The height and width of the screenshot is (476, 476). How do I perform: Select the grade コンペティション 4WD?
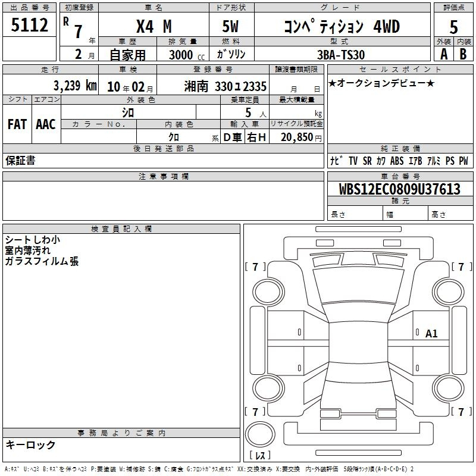coord(342,26)
